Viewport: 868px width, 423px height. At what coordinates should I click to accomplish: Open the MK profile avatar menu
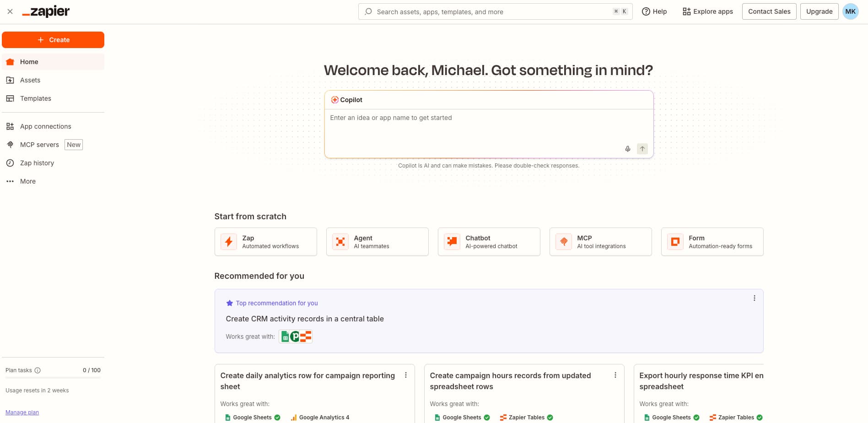click(x=850, y=11)
